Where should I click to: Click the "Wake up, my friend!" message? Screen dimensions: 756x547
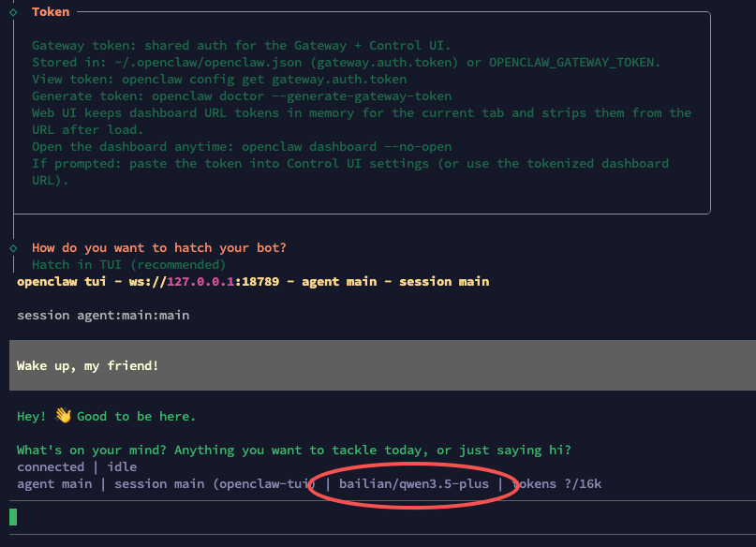coord(88,365)
